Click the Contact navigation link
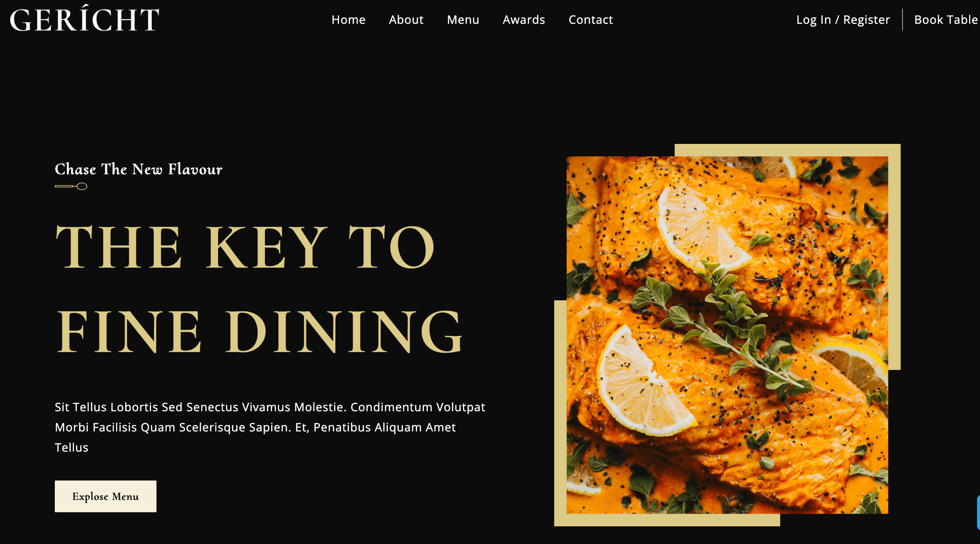 point(591,19)
